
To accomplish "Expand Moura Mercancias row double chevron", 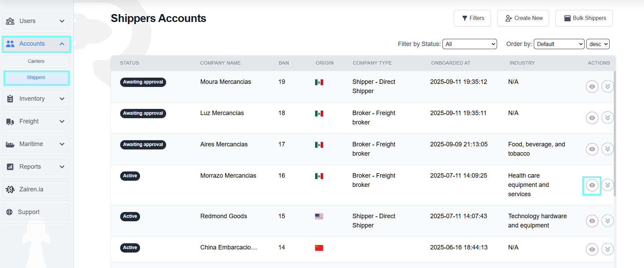I will [x=608, y=86].
